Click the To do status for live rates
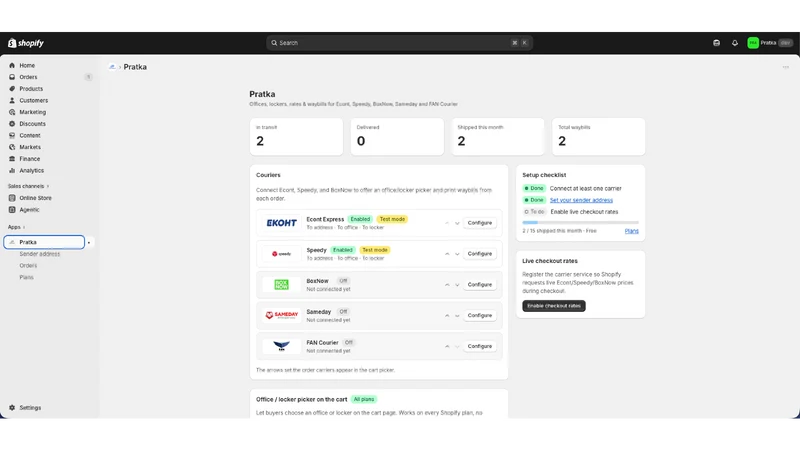Image resolution: width=800 pixels, height=450 pixels. (x=534, y=212)
